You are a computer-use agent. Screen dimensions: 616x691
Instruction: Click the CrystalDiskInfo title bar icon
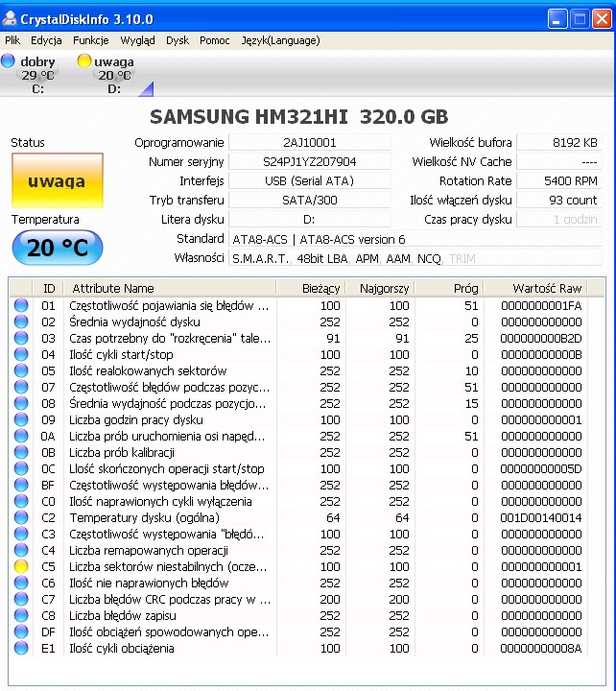click(x=10, y=19)
